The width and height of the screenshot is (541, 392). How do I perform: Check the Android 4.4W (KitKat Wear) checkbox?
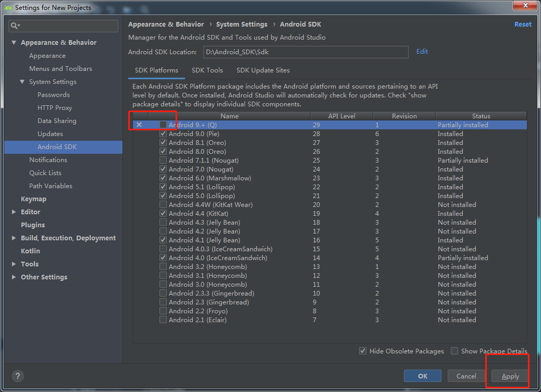[163, 204]
